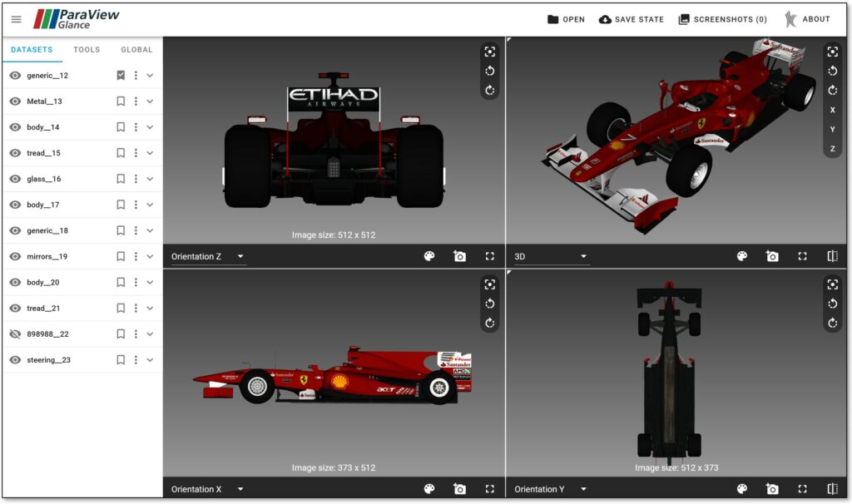This screenshot has width=852, height=504.
Task: Open the three-dot menu for Metal__13
Action: coord(136,101)
